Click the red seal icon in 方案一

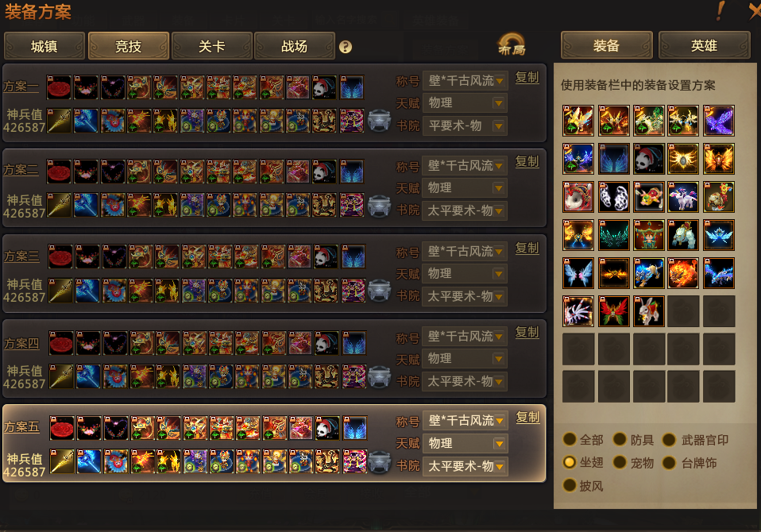coord(59,87)
